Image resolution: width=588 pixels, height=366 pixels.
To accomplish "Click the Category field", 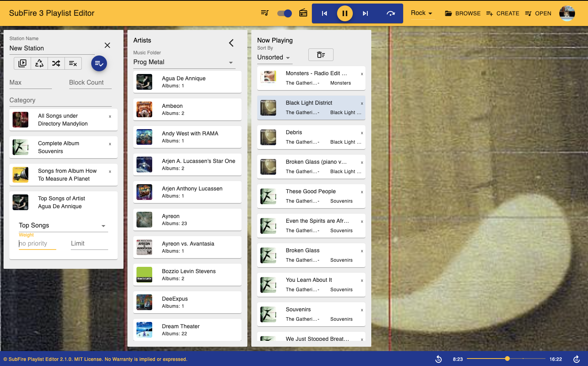I will [61, 100].
